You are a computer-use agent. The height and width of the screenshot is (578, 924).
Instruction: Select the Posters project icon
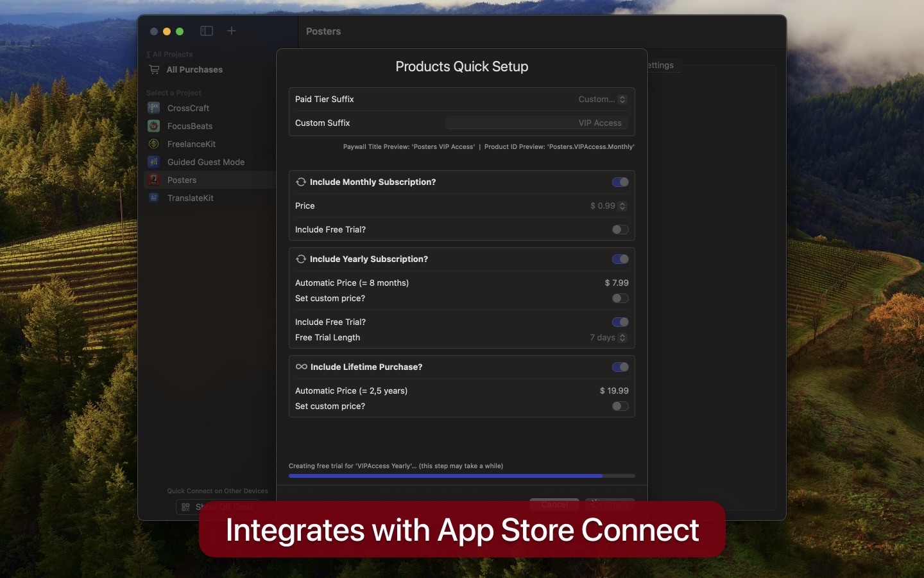tap(154, 180)
